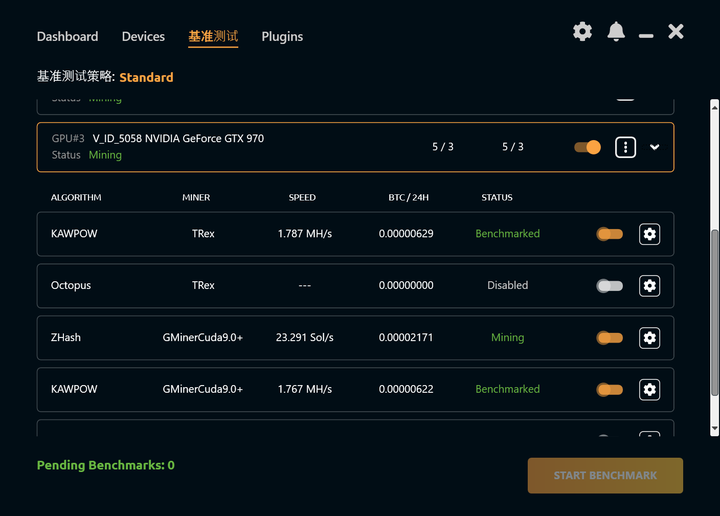
Task: Click the GPU#3 label
Action: pyautogui.click(x=68, y=139)
